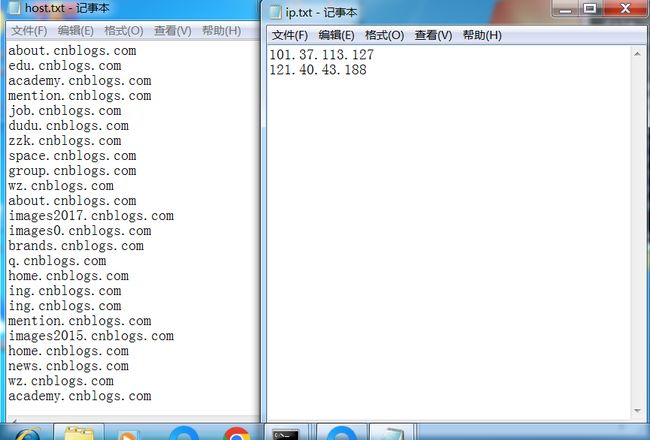Click the ip.txt scrollbar down arrow
Image resolution: width=650 pixels, height=440 pixels.
coord(637,411)
